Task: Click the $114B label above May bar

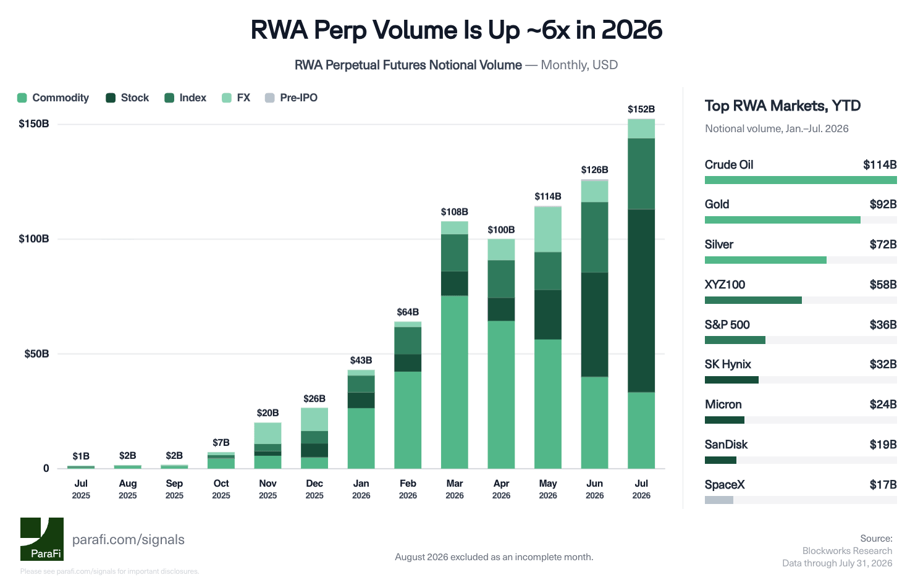Action: pos(548,196)
